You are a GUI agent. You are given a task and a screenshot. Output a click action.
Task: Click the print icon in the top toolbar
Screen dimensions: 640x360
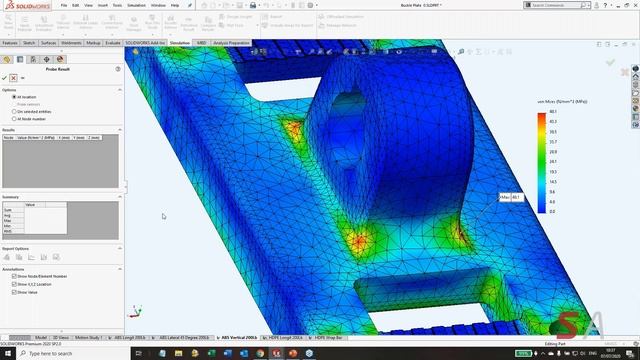253,5
